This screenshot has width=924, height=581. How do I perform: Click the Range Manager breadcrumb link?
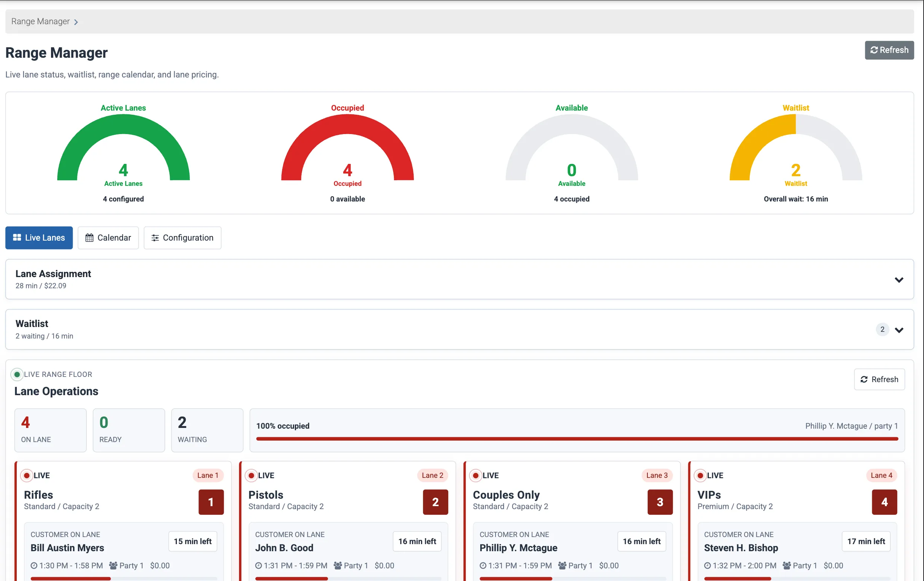(x=40, y=22)
